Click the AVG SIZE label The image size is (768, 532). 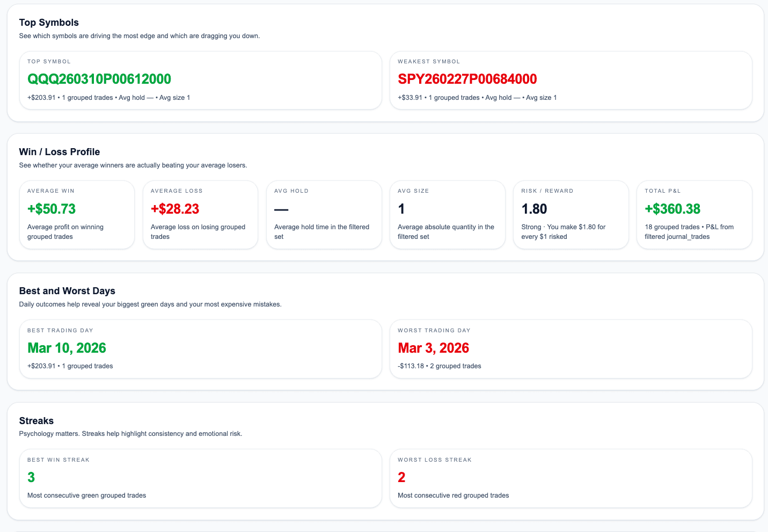(x=413, y=191)
